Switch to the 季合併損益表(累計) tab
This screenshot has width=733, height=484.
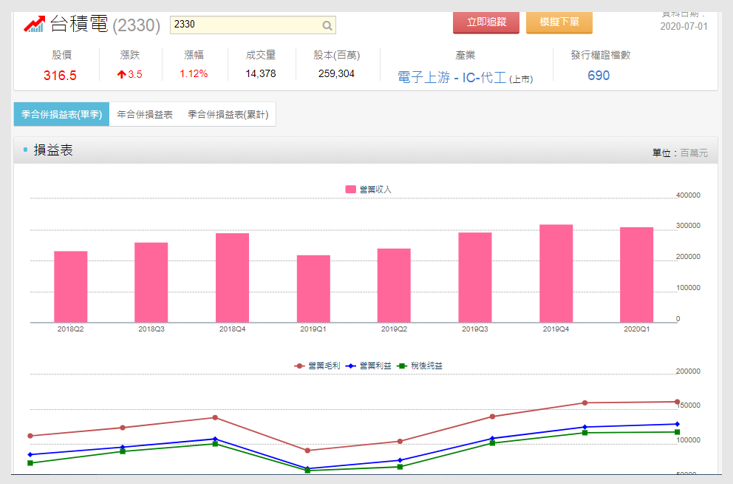click(228, 115)
